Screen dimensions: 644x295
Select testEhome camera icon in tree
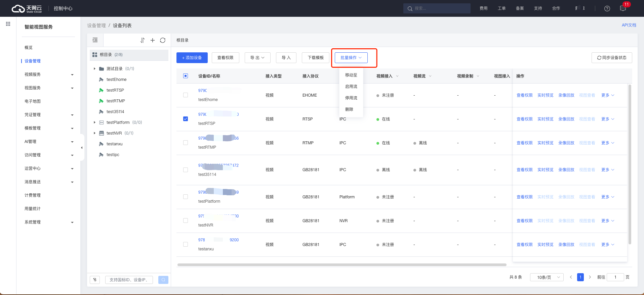click(x=101, y=80)
